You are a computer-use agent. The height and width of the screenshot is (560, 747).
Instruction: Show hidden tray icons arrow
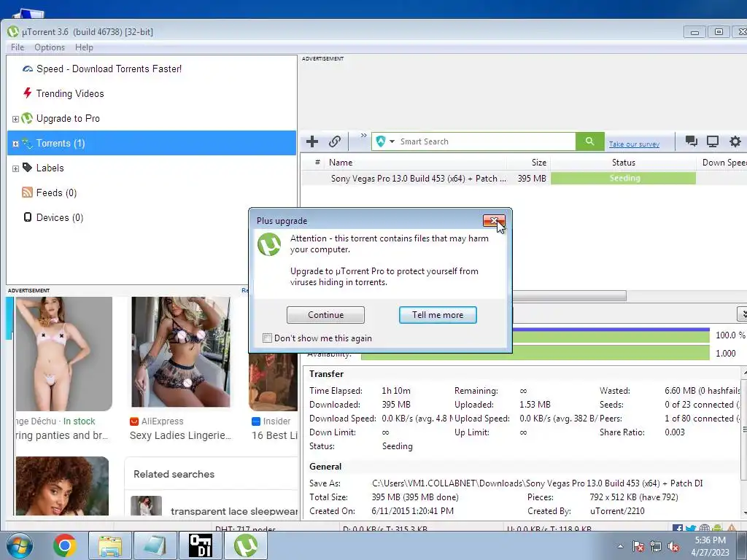coord(620,546)
